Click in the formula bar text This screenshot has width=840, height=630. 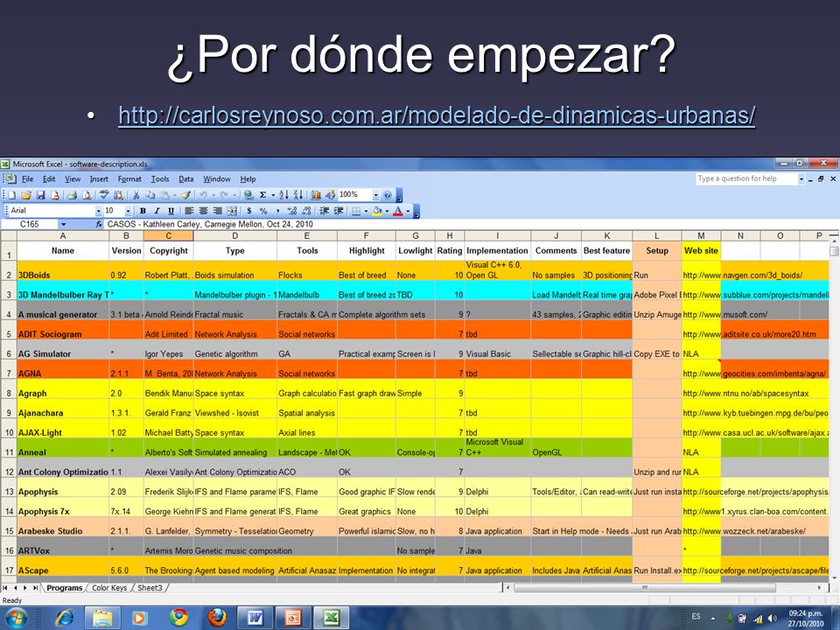(x=210, y=224)
